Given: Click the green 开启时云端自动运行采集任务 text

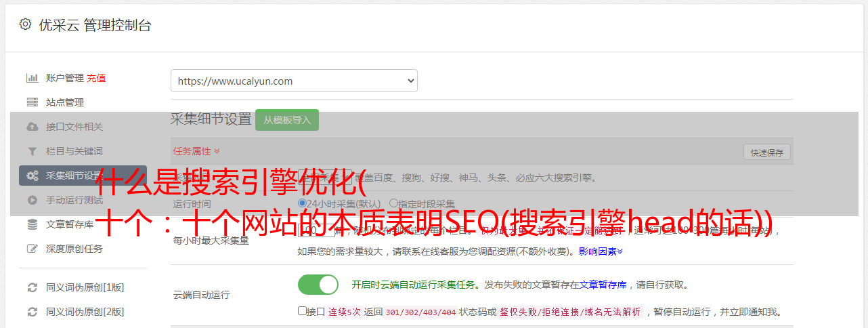Looking at the screenshot, I should 413,285.
